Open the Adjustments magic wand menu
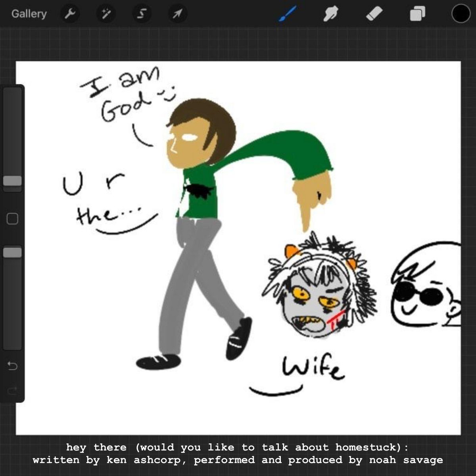The image size is (476, 476). 106,14
